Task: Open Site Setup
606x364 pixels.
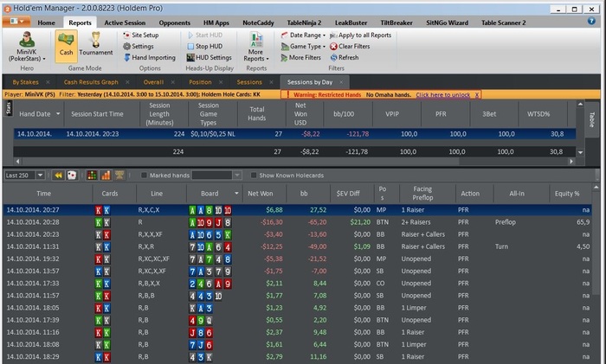Action: (140, 35)
